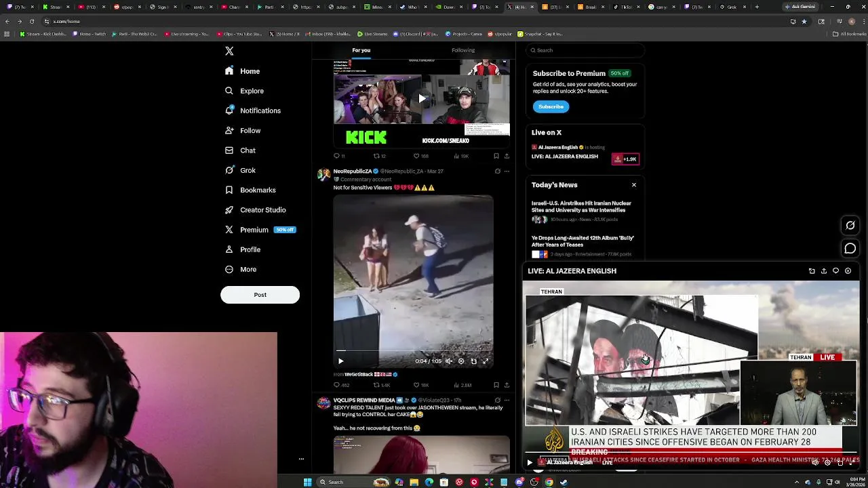
Task: Open VQCLIPS REWIND MEDIA post more options
Action: [x=507, y=401]
